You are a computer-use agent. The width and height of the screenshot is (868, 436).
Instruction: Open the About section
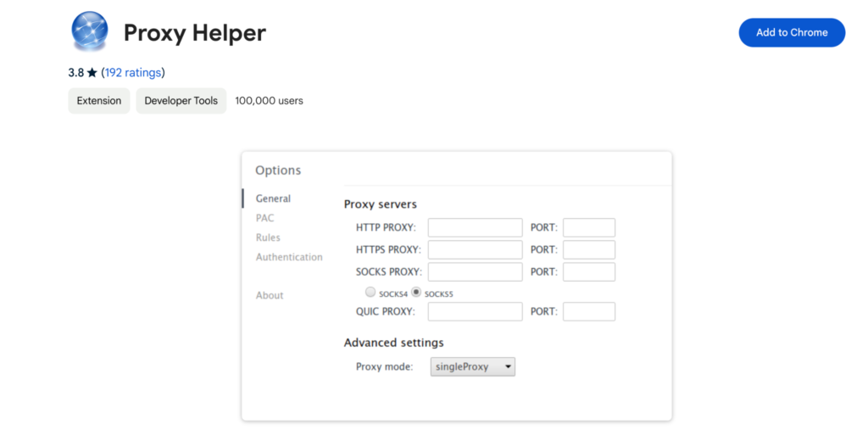[x=270, y=295]
